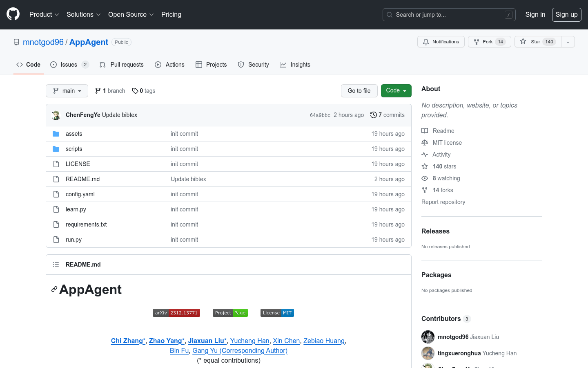Open the Contributors heading link
The width and height of the screenshot is (588, 368).
tap(446, 319)
